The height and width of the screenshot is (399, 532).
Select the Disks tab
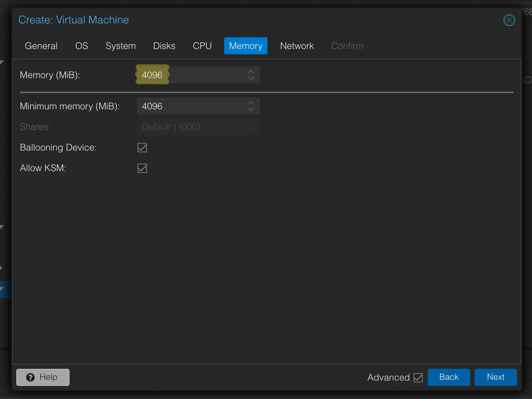(164, 46)
